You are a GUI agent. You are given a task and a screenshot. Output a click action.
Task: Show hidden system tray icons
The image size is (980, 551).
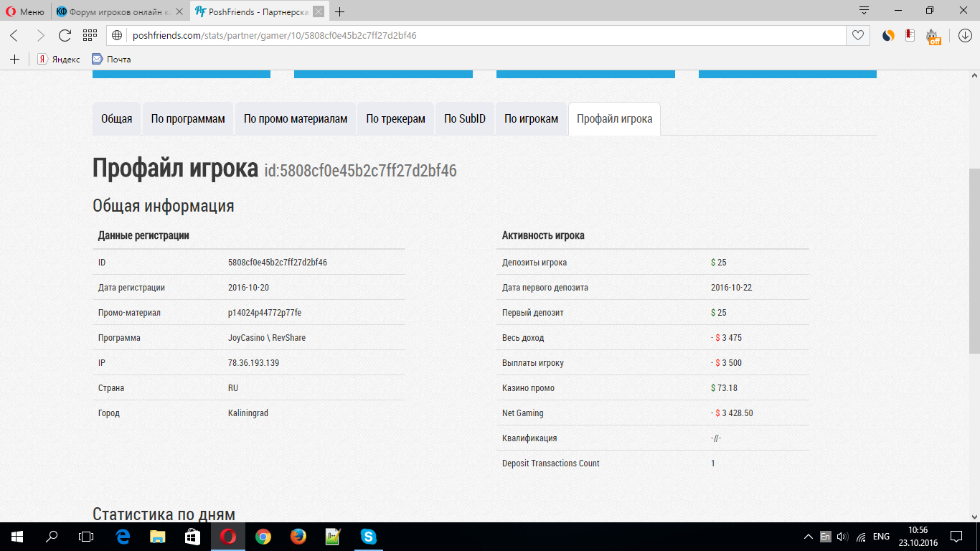pos(809,536)
